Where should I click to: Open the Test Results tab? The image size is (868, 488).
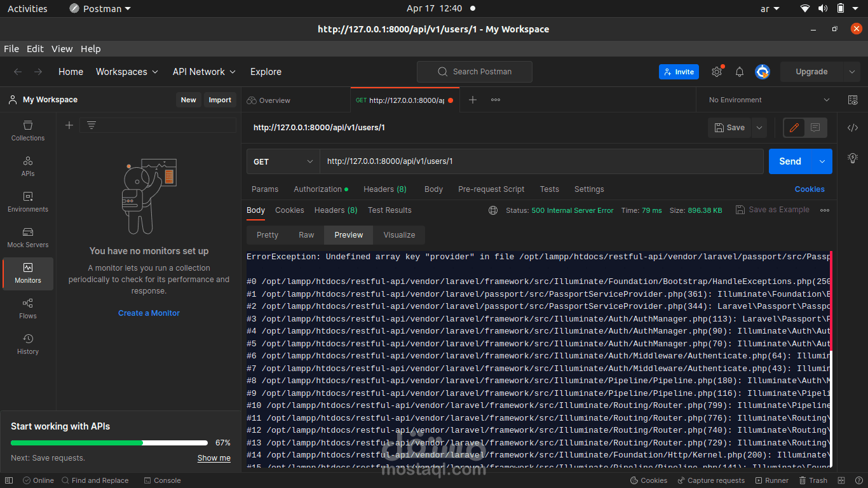tap(390, 210)
